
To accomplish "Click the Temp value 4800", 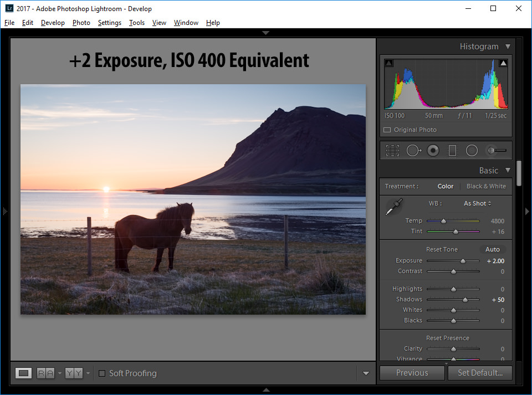I will [x=498, y=221].
